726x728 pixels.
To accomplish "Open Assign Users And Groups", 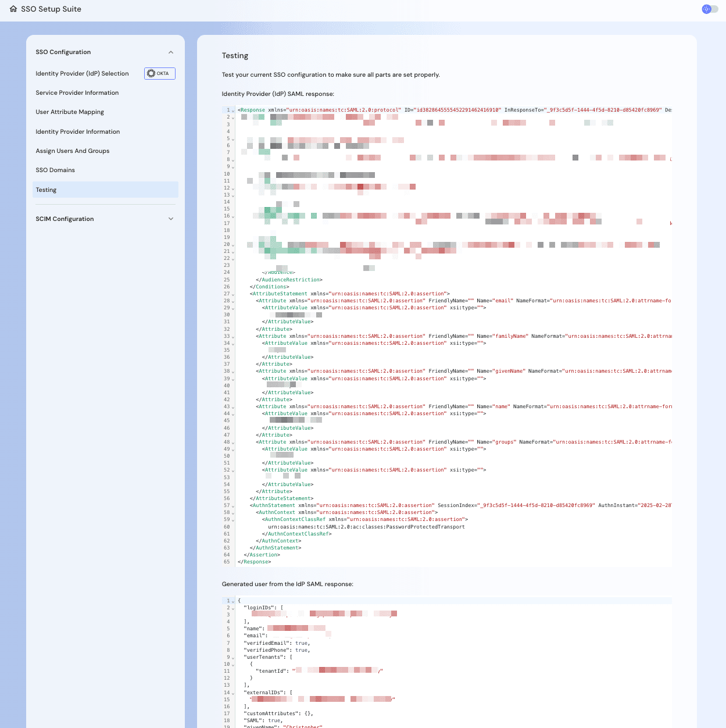I will [x=72, y=151].
